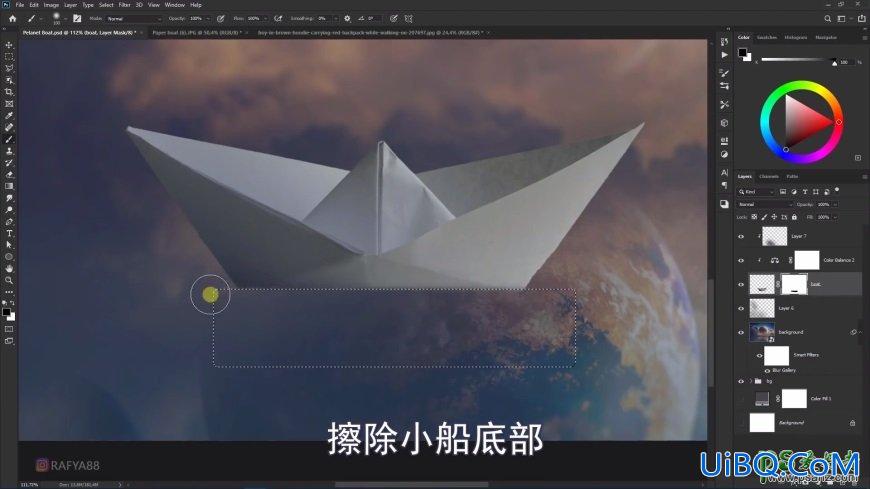Select the Rectangular Marquee tool

point(9,57)
